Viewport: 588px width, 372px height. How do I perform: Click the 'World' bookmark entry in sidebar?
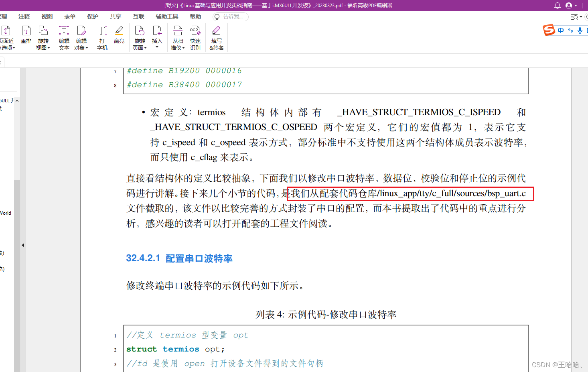click(6, 213)
